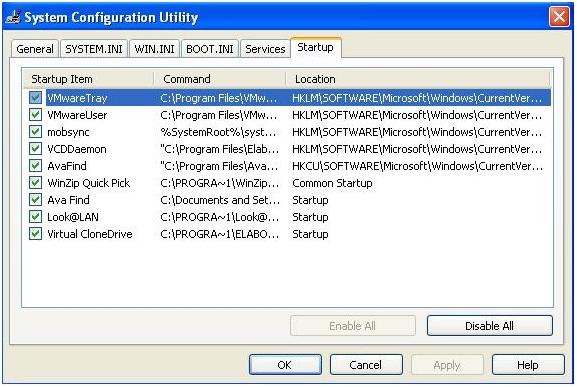Select the VCDDaemon item name
Viewport: 577px width, 387px height.
coord(77,149)
